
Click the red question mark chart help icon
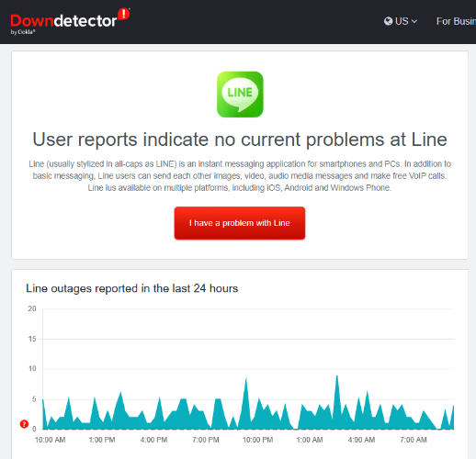coord(24,424)
